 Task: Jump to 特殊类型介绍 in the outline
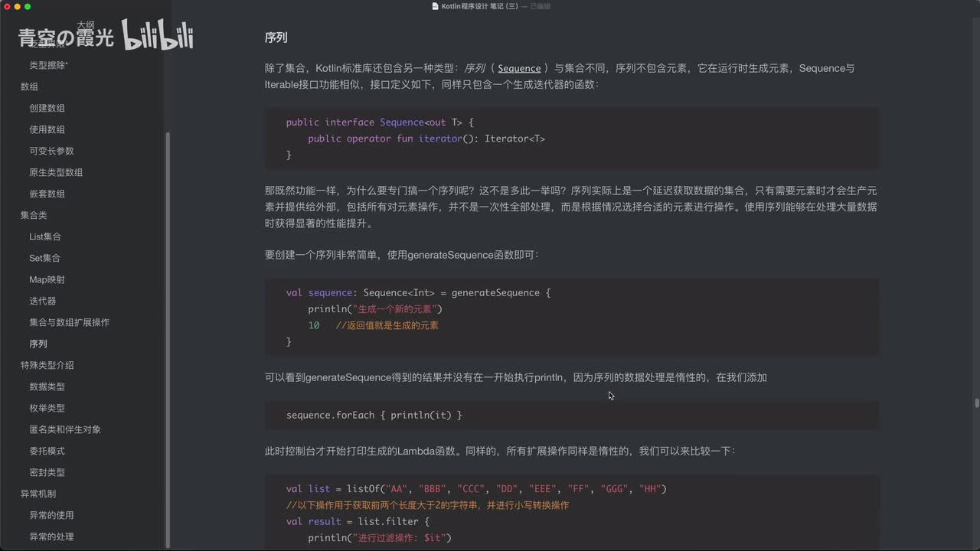[47, 365]
